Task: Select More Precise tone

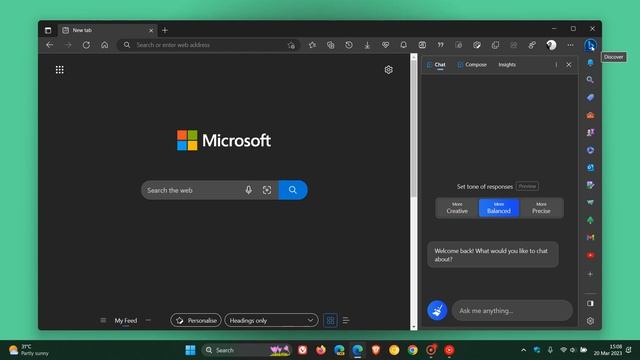Action: 541,208
